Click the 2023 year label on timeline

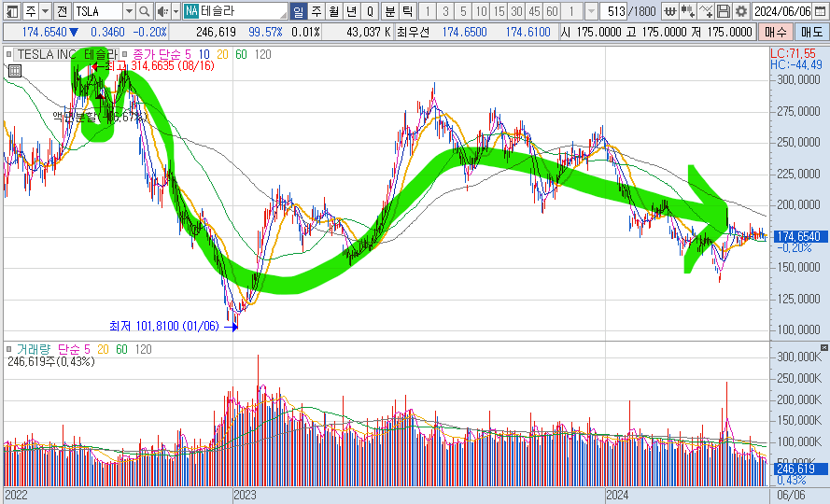click(245, 496)
